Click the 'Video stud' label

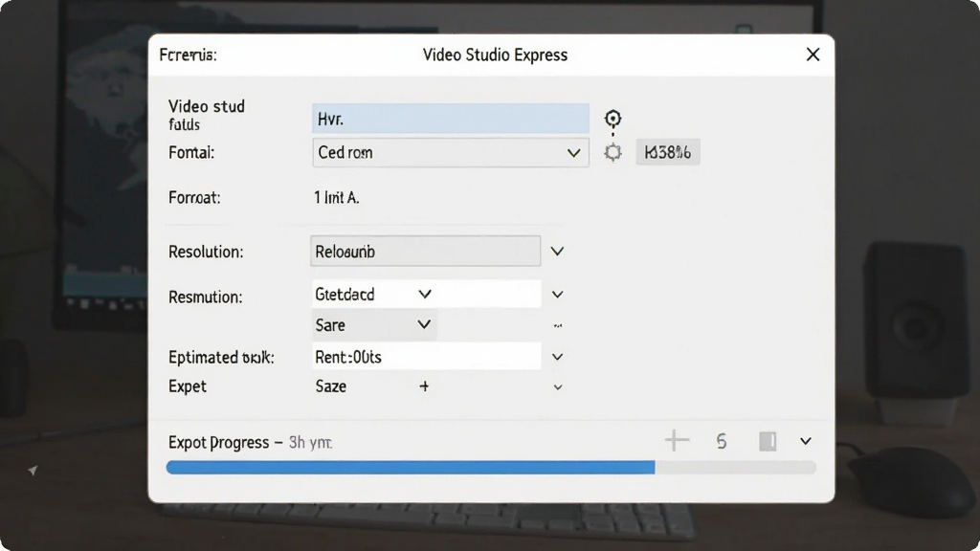[207, 106]
